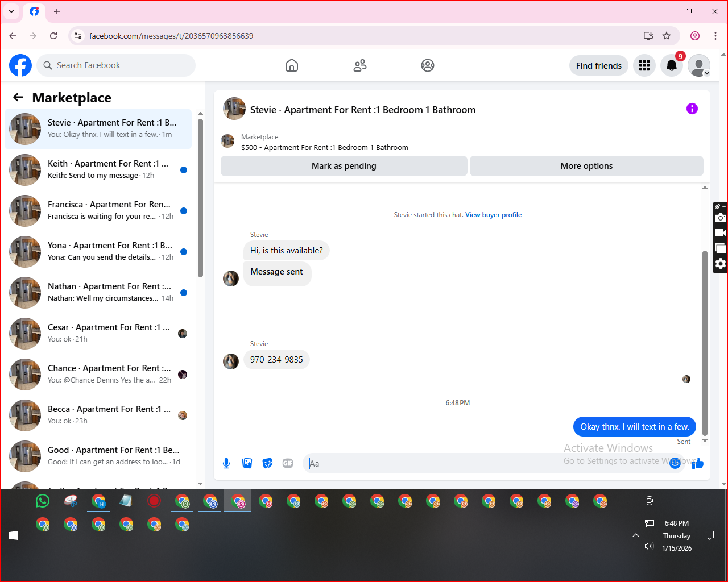Click the camera icon in side overlay toolbar
728x582 pixels.
(x=721, y=218)
